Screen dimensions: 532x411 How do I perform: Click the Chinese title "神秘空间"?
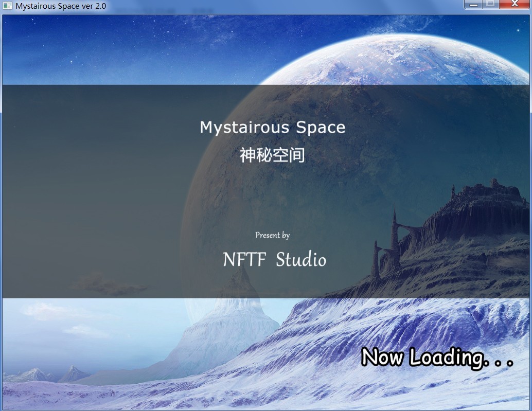point(273,155)
